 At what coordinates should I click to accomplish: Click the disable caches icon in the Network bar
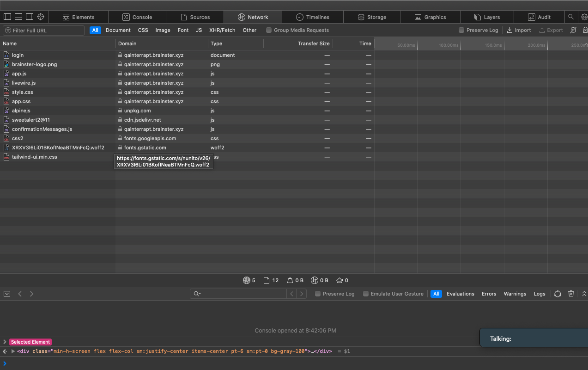coord(573,30)
